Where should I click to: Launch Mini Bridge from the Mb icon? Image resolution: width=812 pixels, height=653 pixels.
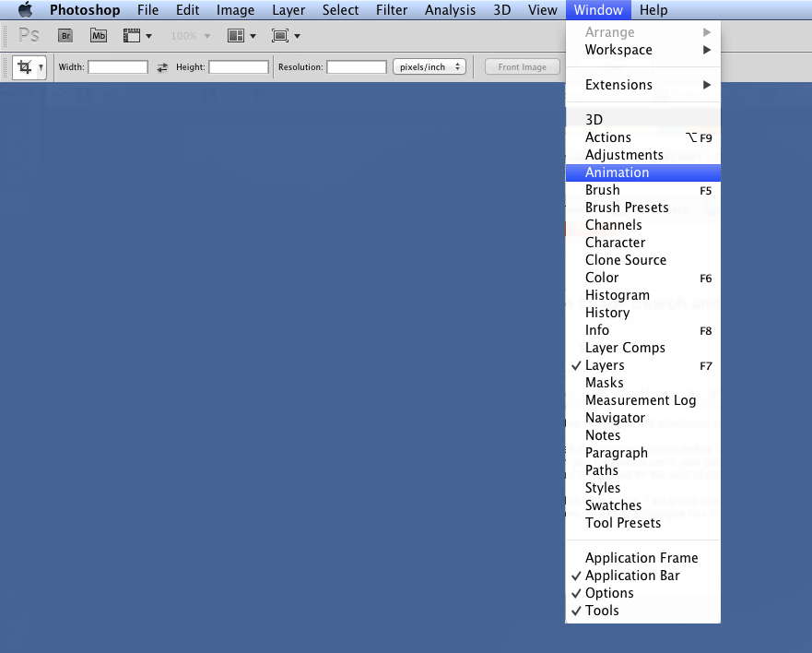coord(99,36)
